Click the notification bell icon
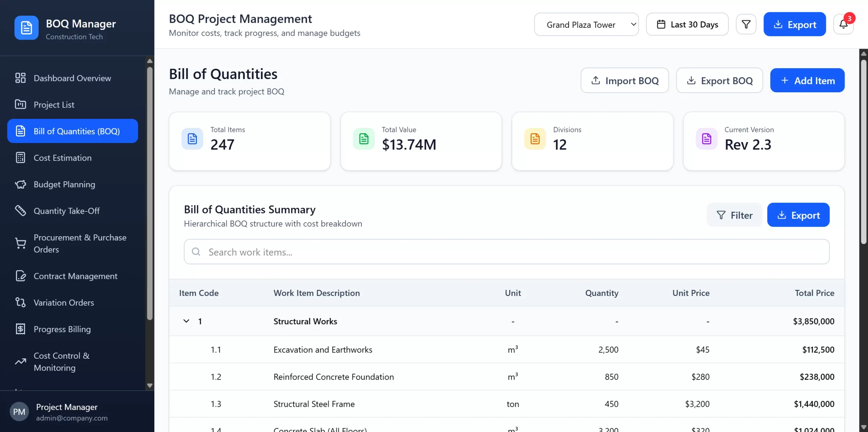The image size is (868, 432). pos(843,24)
